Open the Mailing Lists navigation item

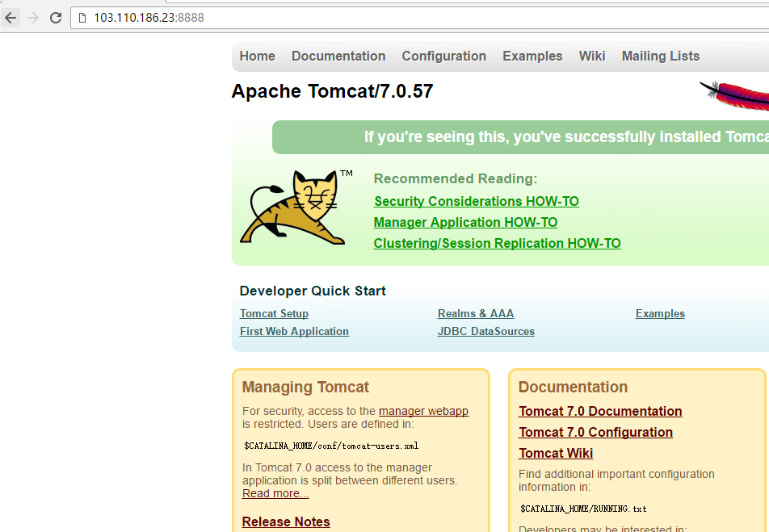tap(661, 56)
